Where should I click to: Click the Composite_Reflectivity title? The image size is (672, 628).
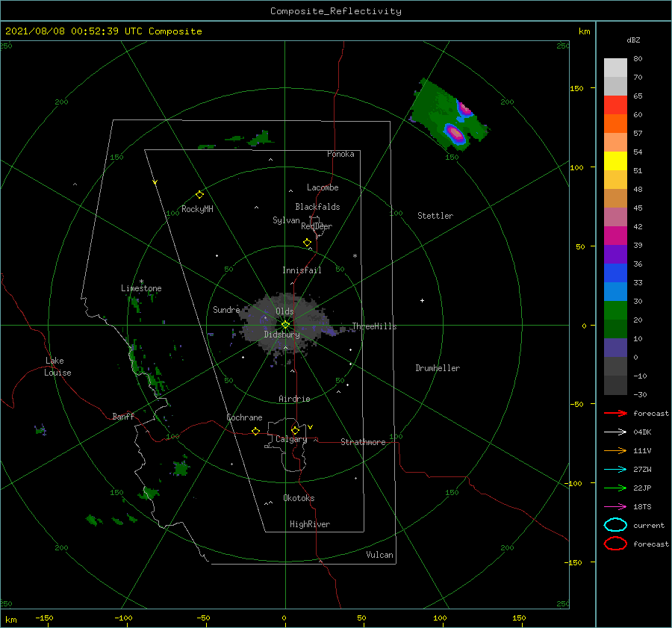pos(336,11)
